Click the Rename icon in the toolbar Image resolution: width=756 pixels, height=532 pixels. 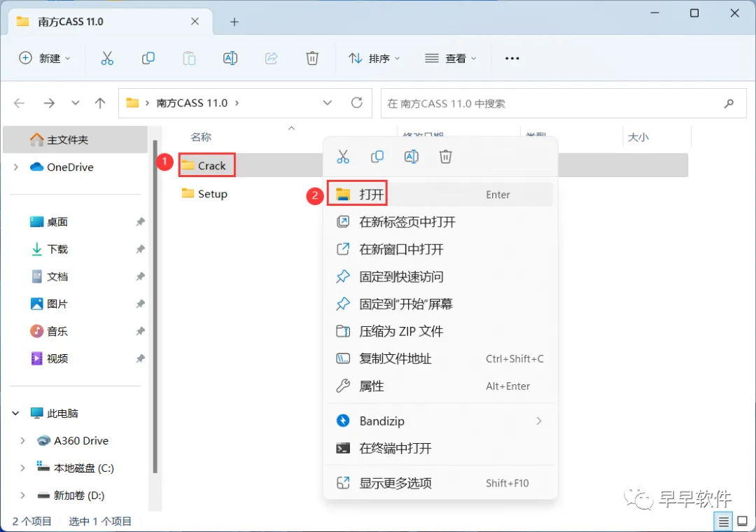[230, 58]
